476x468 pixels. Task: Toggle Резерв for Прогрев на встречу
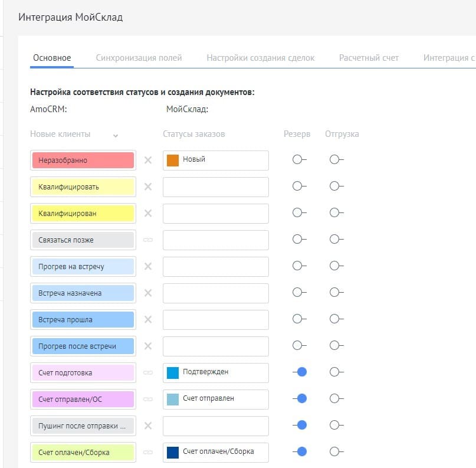(x=299, y=266)
